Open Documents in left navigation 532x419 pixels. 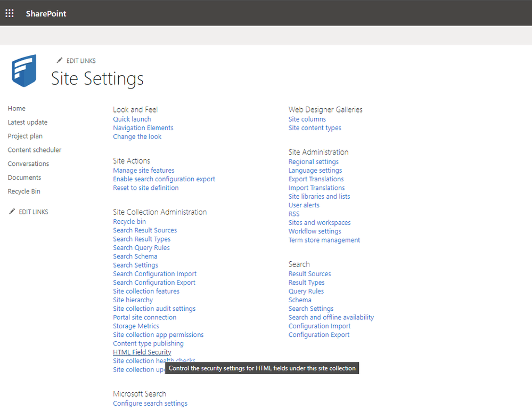pos(24,178)
